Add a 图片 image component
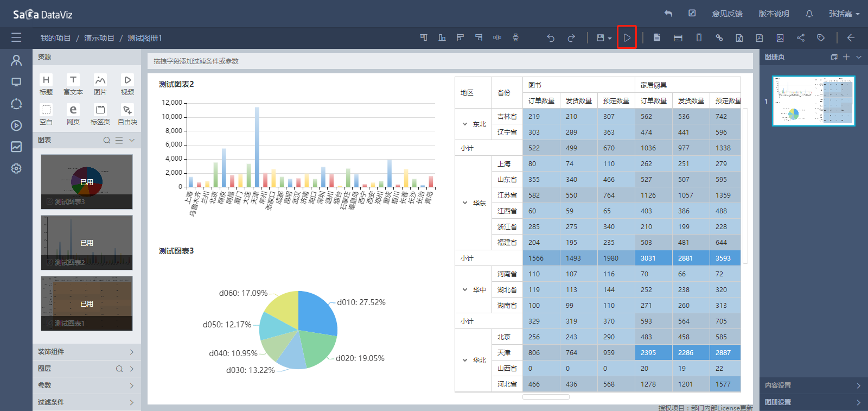 coord(100,85)
